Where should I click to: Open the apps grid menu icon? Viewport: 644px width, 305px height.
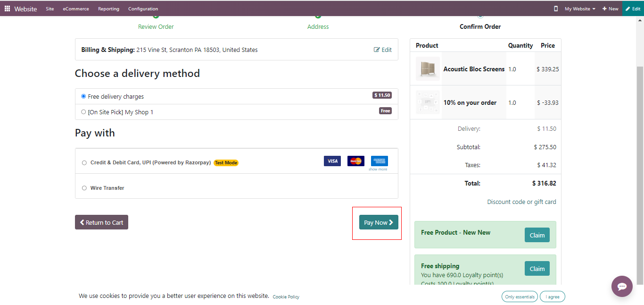pyautogui.click(x=7, y=8)
